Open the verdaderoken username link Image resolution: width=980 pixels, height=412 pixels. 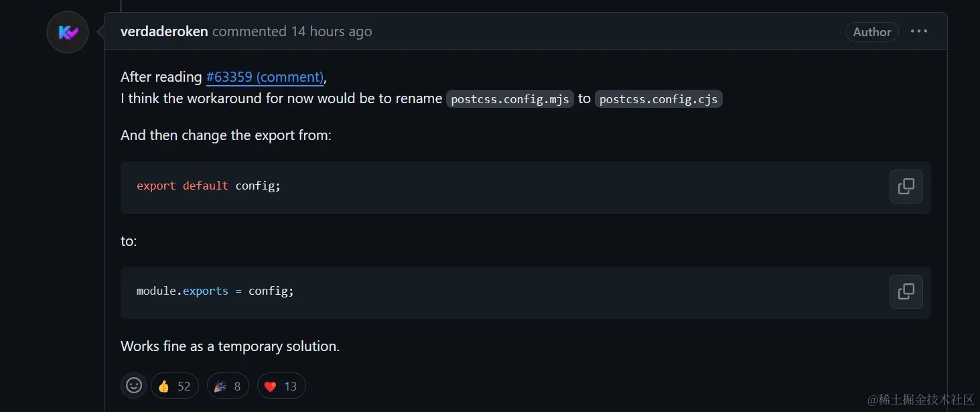coord(164,31)
